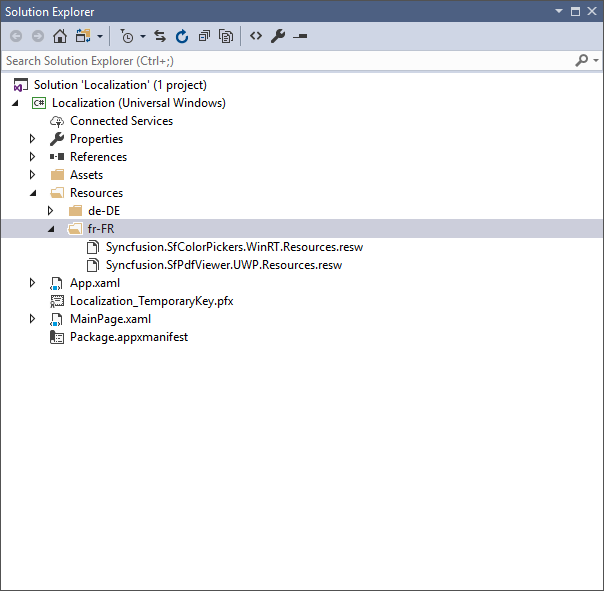Image resolution: width=604 pixels, height=591 pixels.
Task: Click the Sync with Active Document icon
Action: tap(160, 36)
